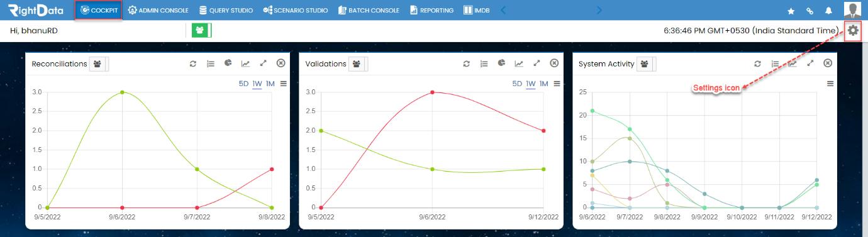Image resolution: width=868 pixels, height=237 pixels.
Task: Refresh the System Activity widget
Action: pyautogui.click(x=758, y=63)
